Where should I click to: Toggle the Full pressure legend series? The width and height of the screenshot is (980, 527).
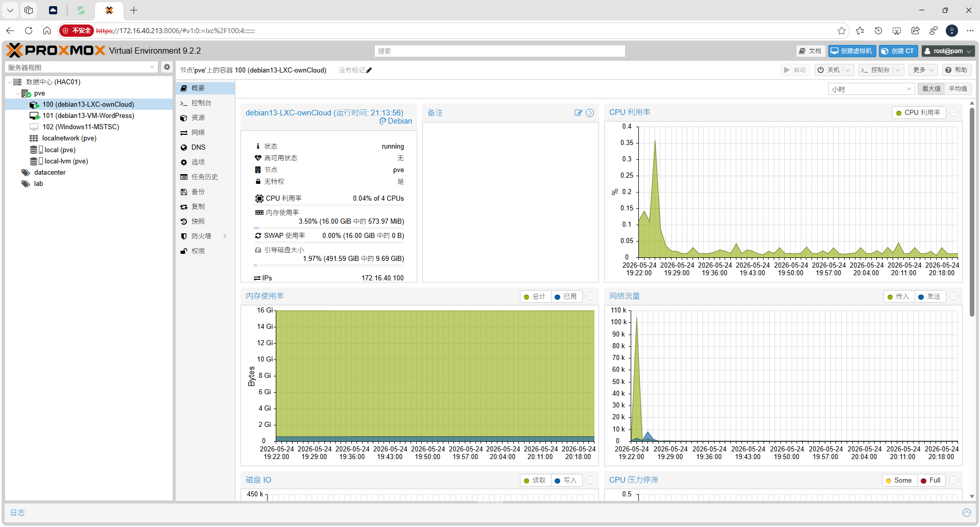[930, 481]
